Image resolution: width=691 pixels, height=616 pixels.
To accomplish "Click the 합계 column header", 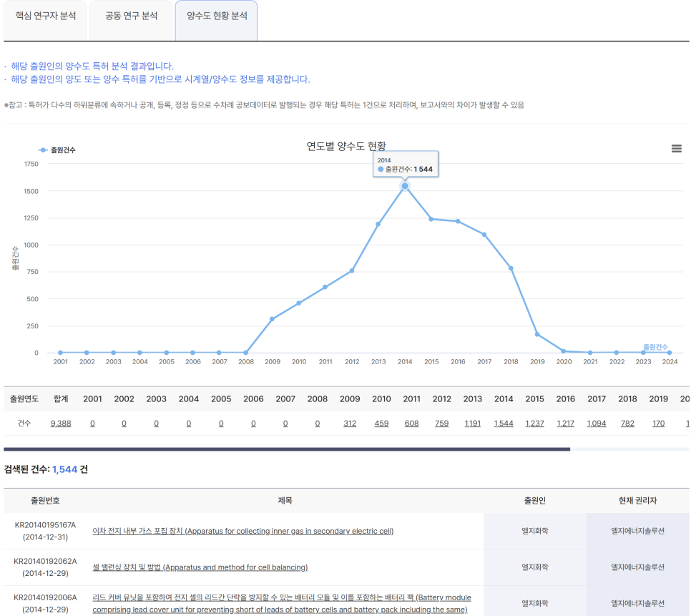I will 61,399.
